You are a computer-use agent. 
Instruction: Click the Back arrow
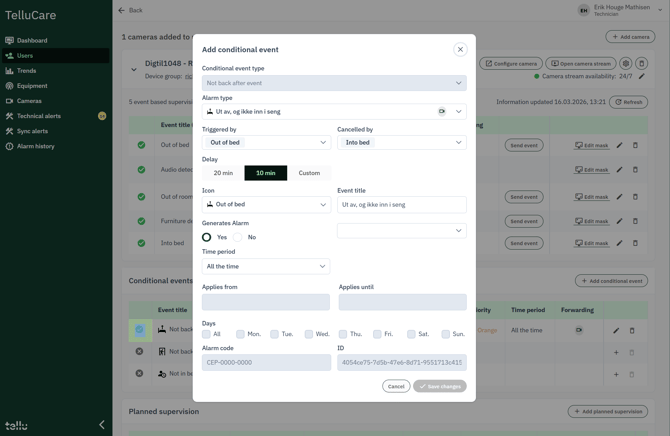[122, 10]
